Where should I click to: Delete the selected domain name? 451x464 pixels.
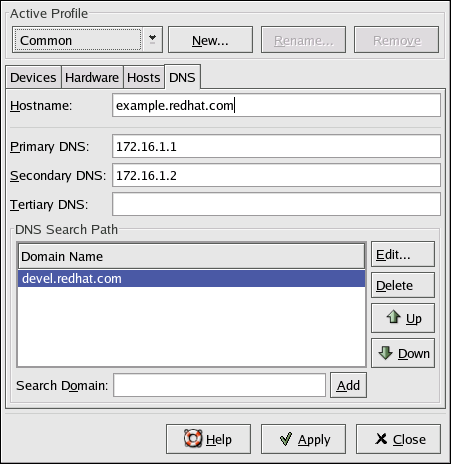(x=403, y=285)
